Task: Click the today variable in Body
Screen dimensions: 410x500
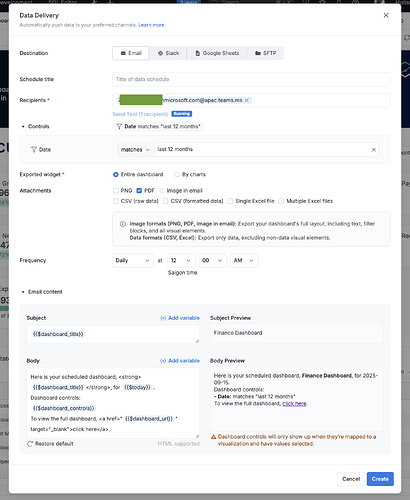Action: coord(138,387)
